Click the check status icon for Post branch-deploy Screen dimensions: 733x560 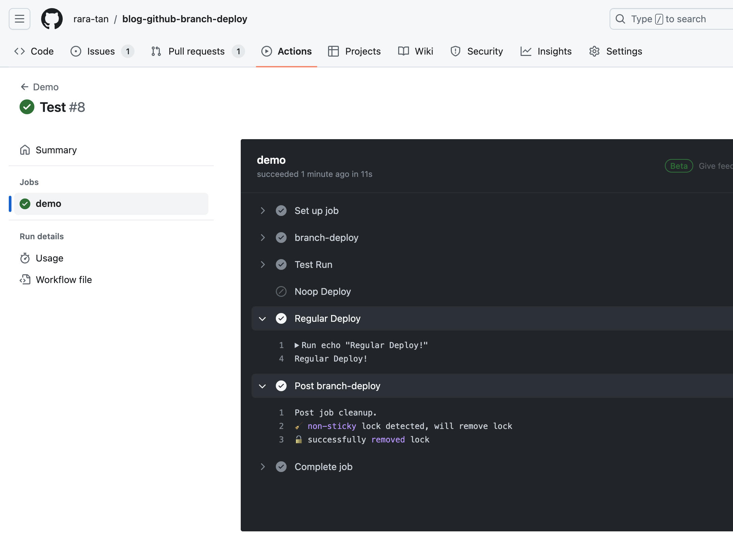coord(281,386)
